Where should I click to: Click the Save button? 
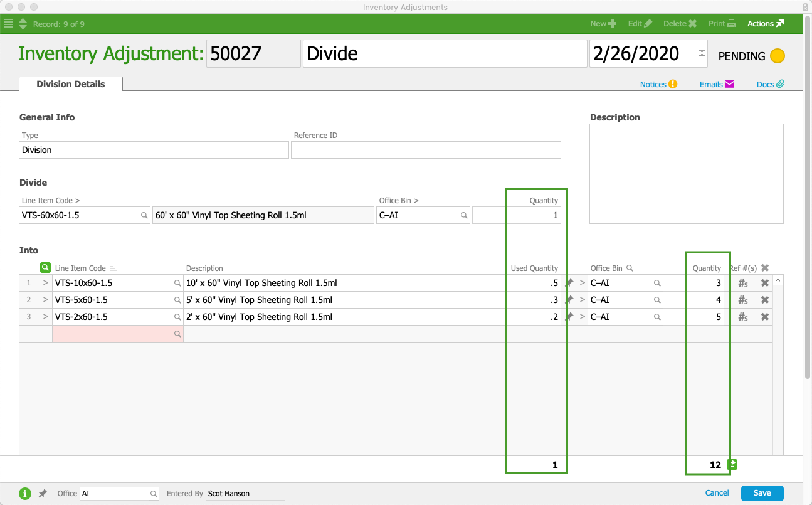(762, 493)
